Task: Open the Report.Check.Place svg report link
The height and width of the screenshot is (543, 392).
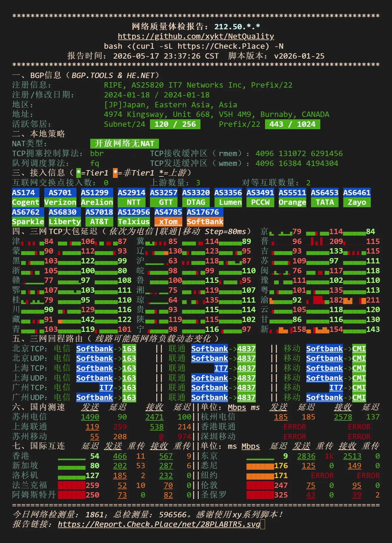Action: tap(159, 524)
